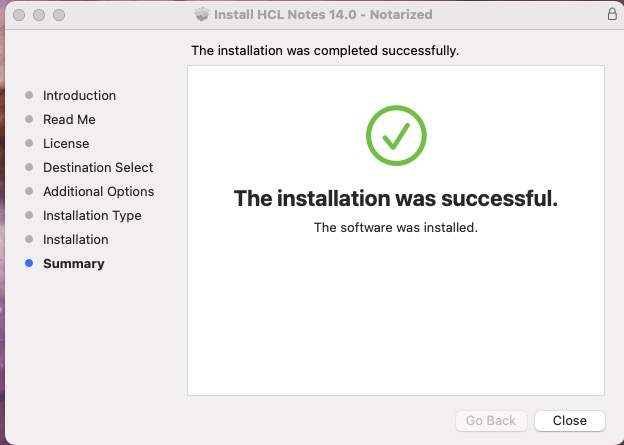Screen dimensions: 624x445
Task: Click 'The installation was successful.' heading
Action: pos(396,198)
